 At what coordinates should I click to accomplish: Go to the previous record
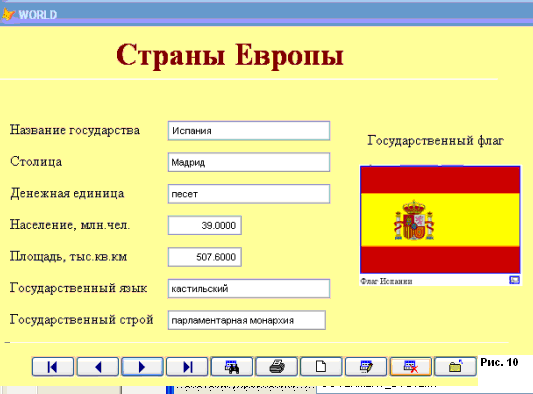point(98,367)
